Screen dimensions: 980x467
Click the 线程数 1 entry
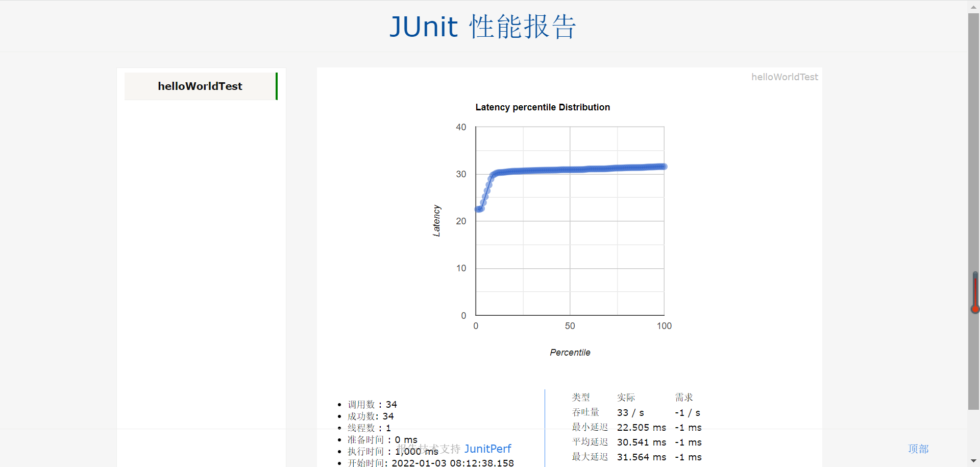point(369,428)
